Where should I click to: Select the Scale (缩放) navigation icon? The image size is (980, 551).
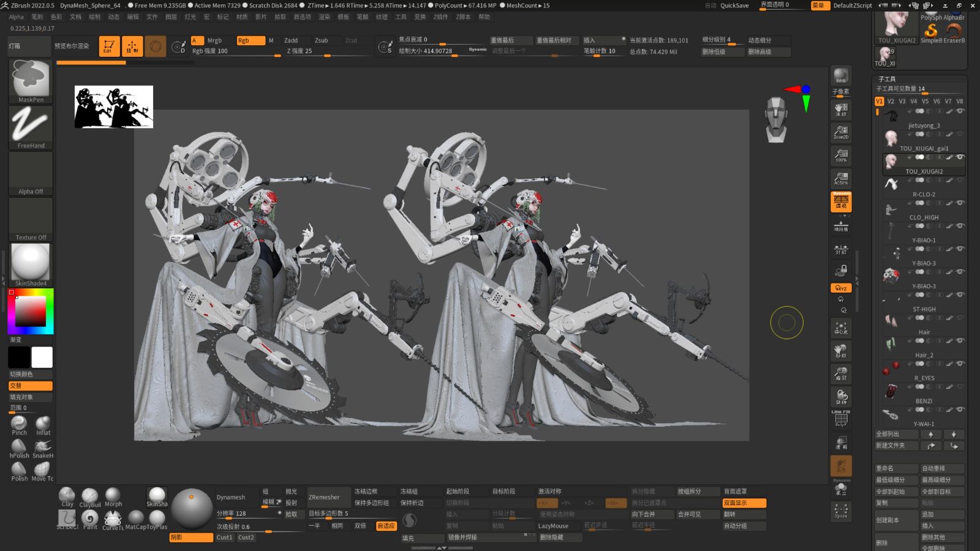click(841, 374)
